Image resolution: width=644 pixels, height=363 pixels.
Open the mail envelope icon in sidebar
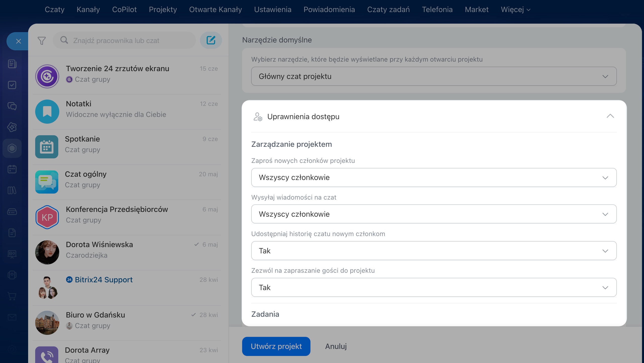pyautogui.click(x=12, y=317)
